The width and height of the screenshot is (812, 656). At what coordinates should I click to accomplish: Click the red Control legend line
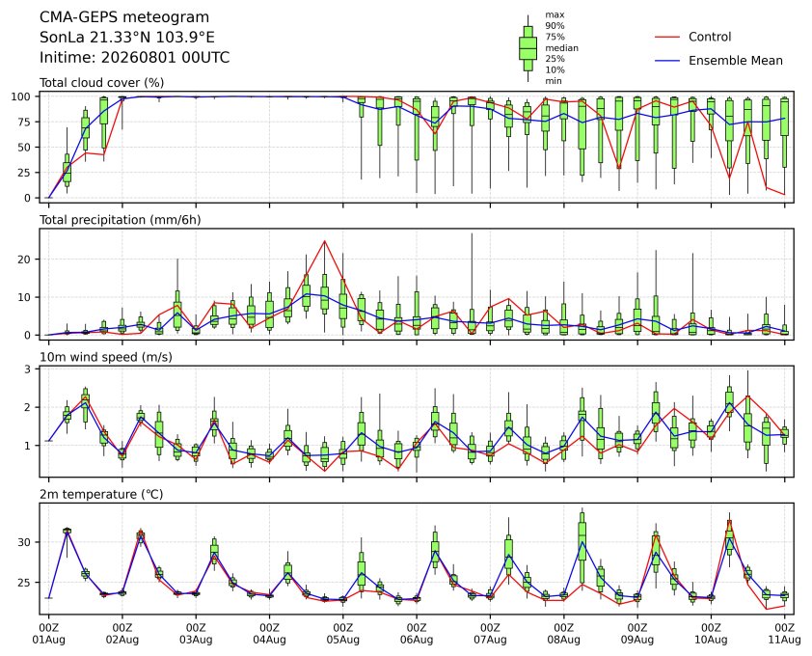click(x=667, y=38)
